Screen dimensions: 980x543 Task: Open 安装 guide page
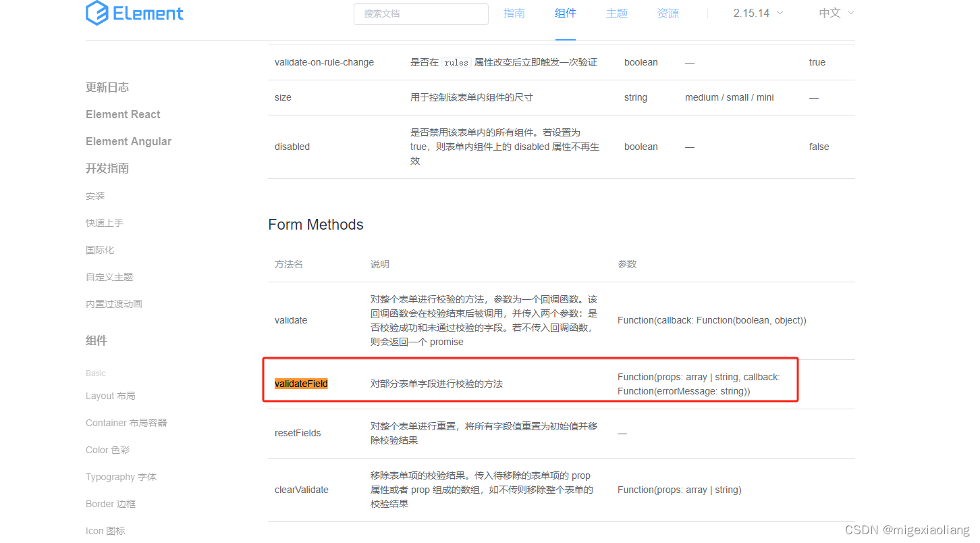click(x=95, y=196)
